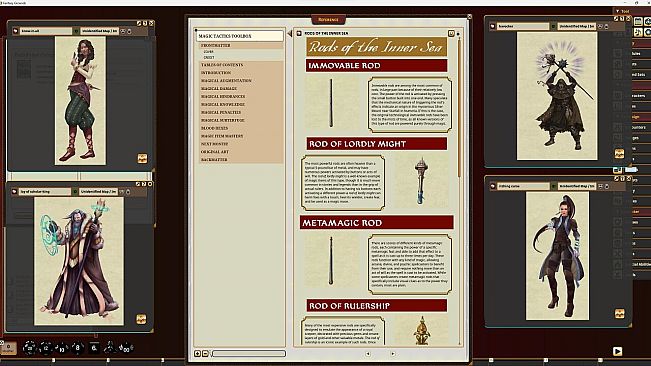Click the Rod of Lordly Might picture
This screenshot has height=366, width=651.
[421, 181]
